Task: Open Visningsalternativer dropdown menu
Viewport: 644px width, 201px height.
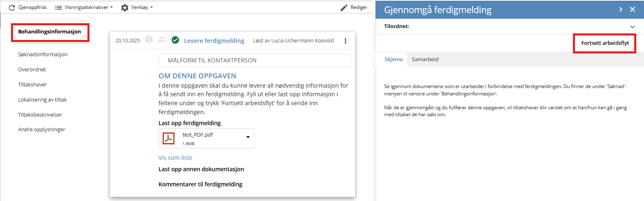Action: (x=84, y=7)
